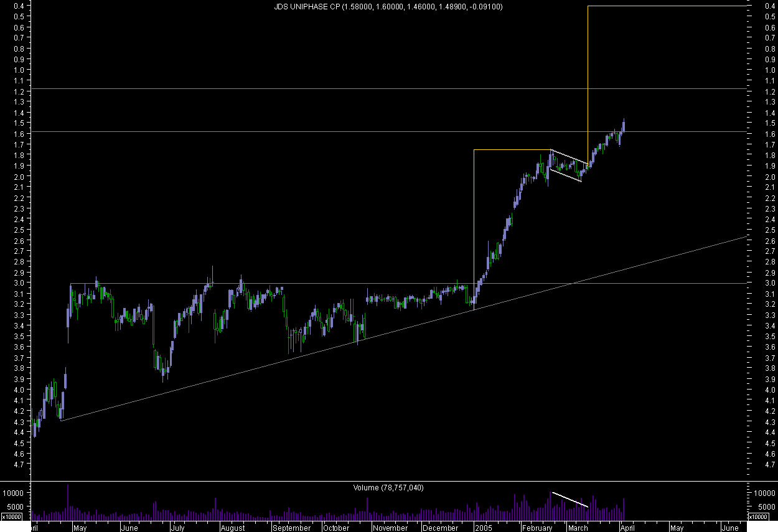Select the December label on time axis
The height and width of the screenshot is (532, 778).
point(440,528)
